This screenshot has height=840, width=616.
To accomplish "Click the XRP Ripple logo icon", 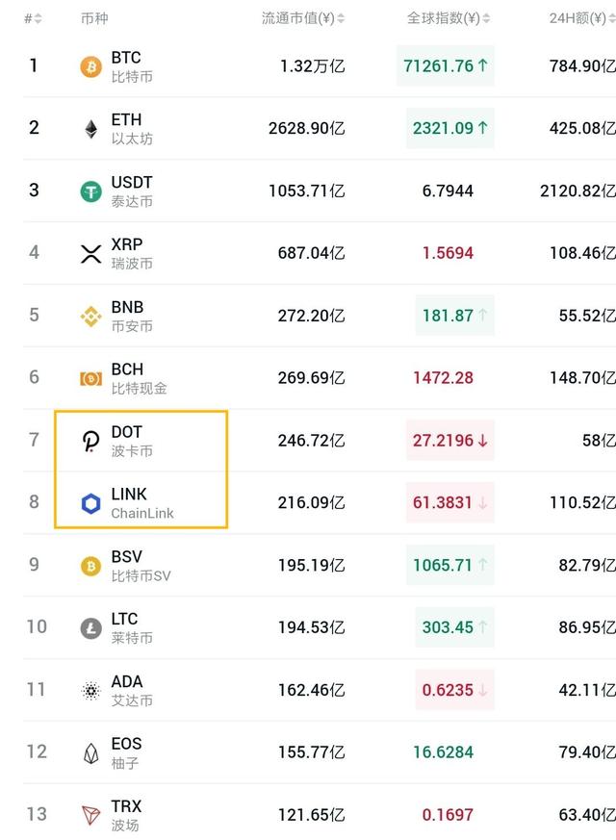I will pos(90,254).
